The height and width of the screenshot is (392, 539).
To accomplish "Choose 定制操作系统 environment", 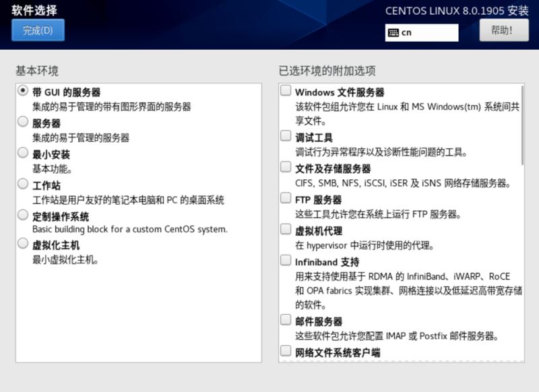I will [21, 216].
